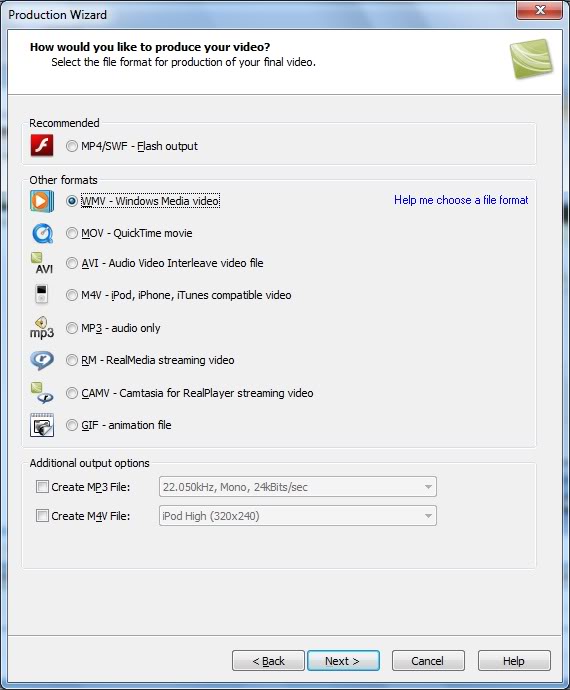570x690 pixels.
Task: Open Help for this wizard page
Action: (x=514, y=661)
